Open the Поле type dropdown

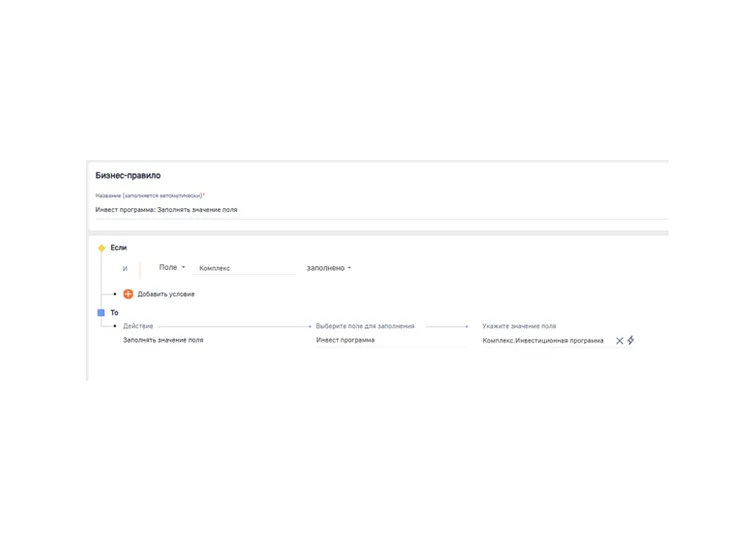[172, 267]
